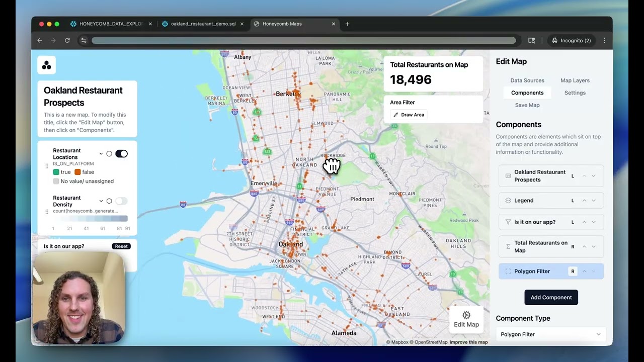Click the Mapbox attribution link
Screen dimensions: 644x362
pyautogui.click(x=397, y=342)
